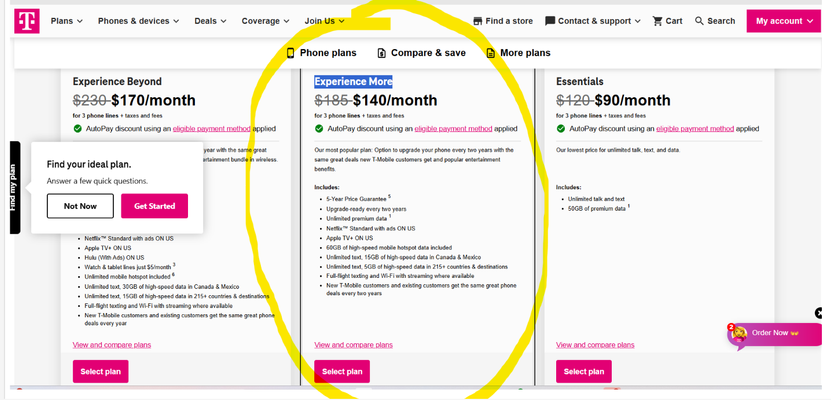The height and width of the screenshot is (400, 831).
Task: Open the Deals menu
Action: click(210, 21)
